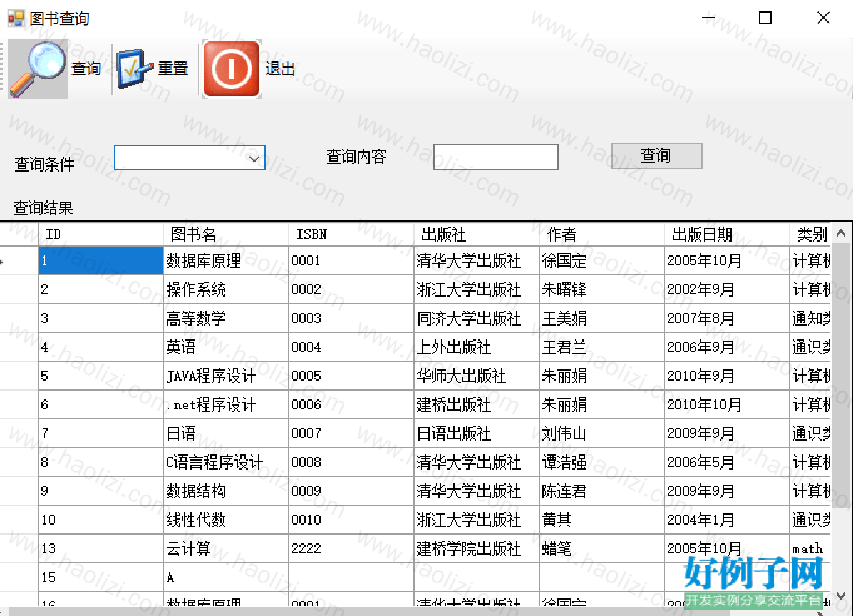
Task: Select the cell 日语出版社
Action: click(x=477, y=433)
